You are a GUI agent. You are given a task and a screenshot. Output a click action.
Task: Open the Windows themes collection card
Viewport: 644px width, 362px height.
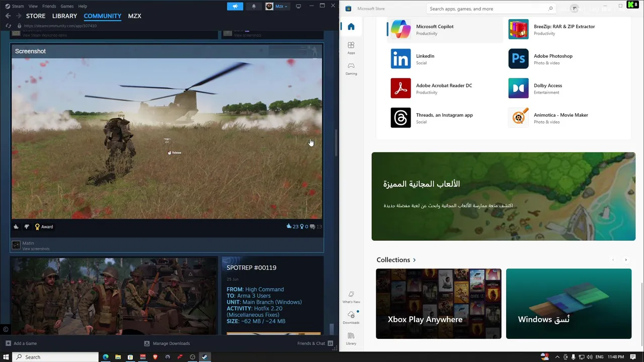pyautogui.click(x=569, y=304)
